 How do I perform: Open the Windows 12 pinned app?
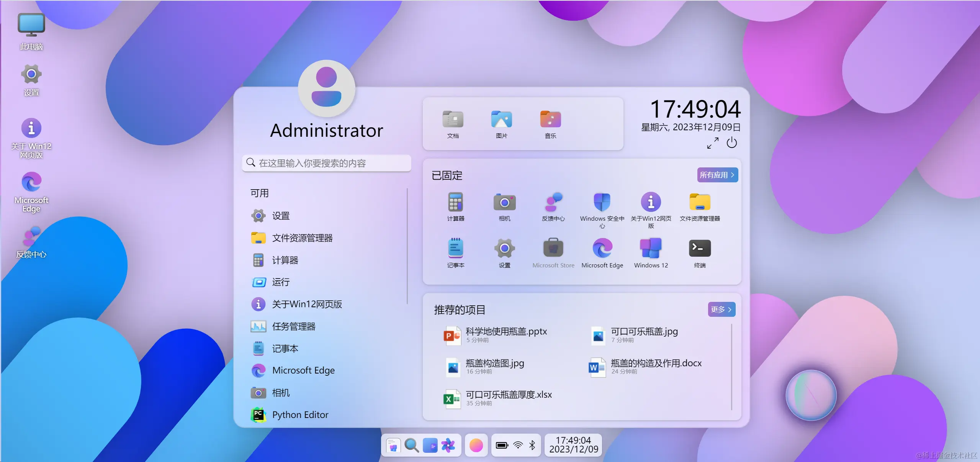(x=651, y=249)
